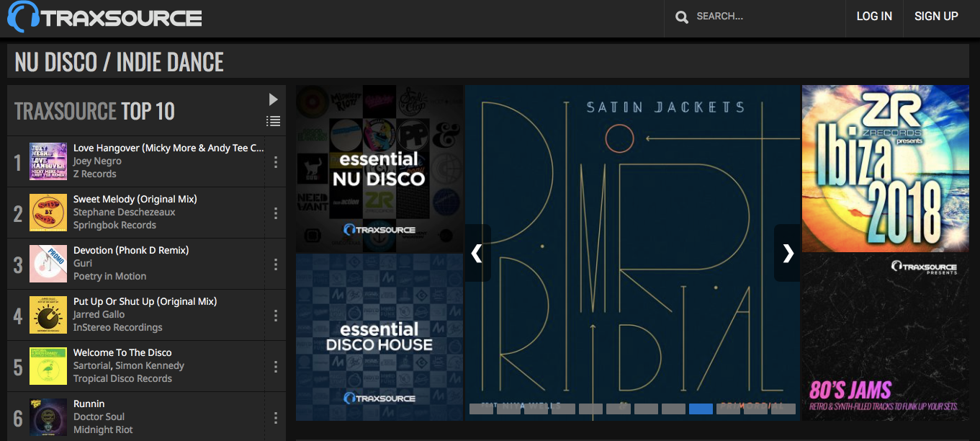The width and height of the screenshot is (980, 441).
Task: Open the Tropical Disco Records label link
Action: [122, 378]
